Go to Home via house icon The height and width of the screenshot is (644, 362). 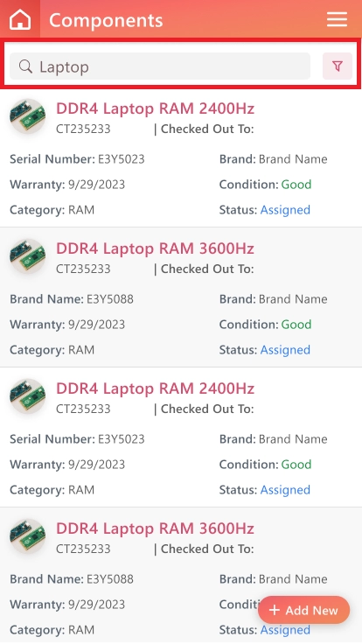[20, 19]
